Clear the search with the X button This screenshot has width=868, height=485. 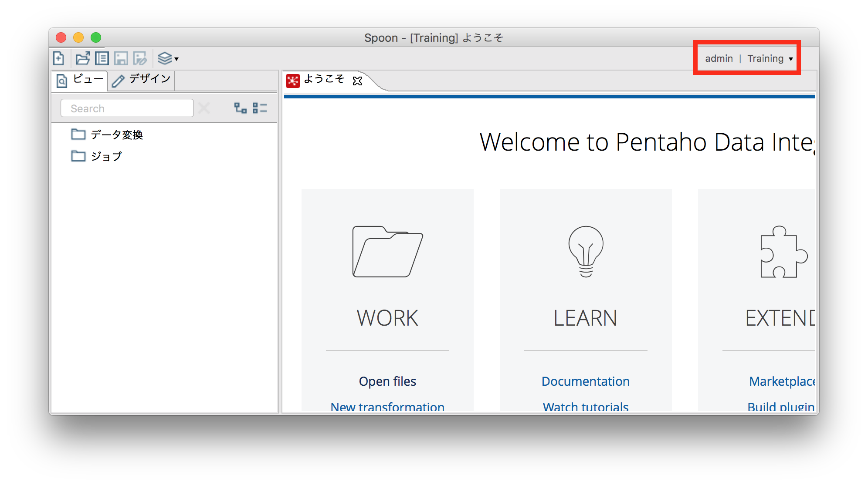204,108
